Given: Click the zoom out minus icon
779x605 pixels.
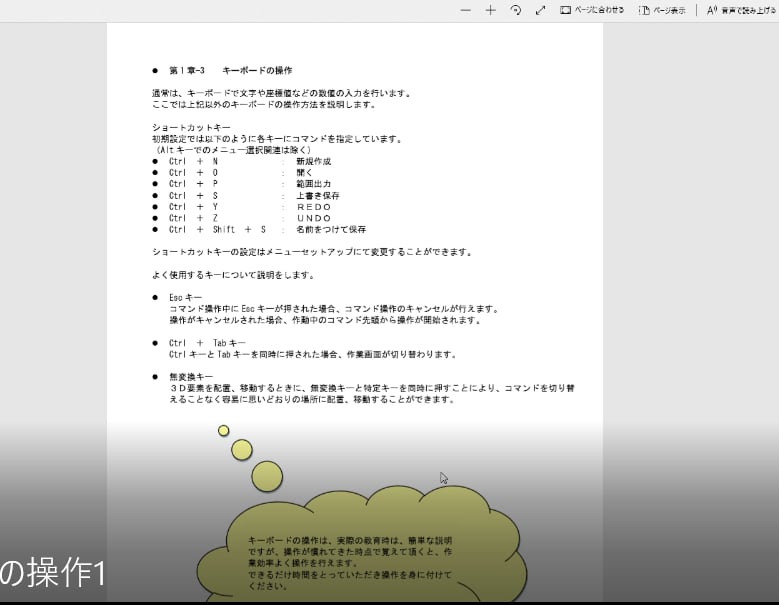Looking at the screenshot, I should click(x=465, y=10).
